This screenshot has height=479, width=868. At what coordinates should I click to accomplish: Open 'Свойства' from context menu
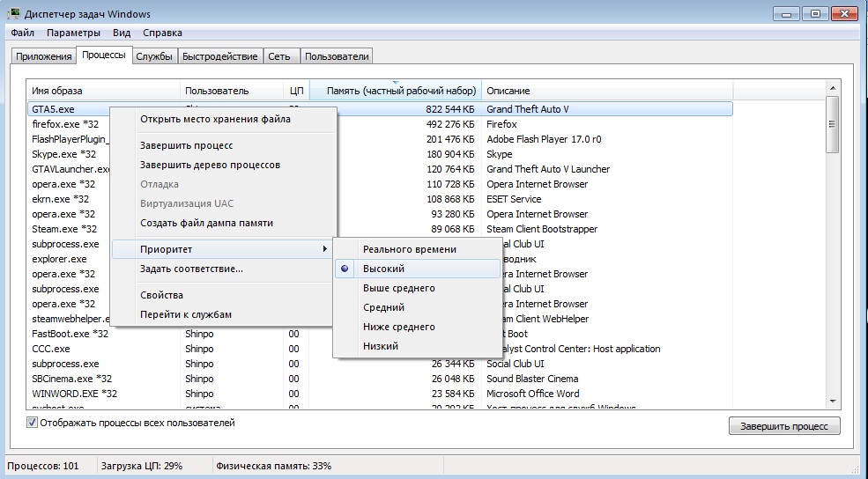coord(223,295)
